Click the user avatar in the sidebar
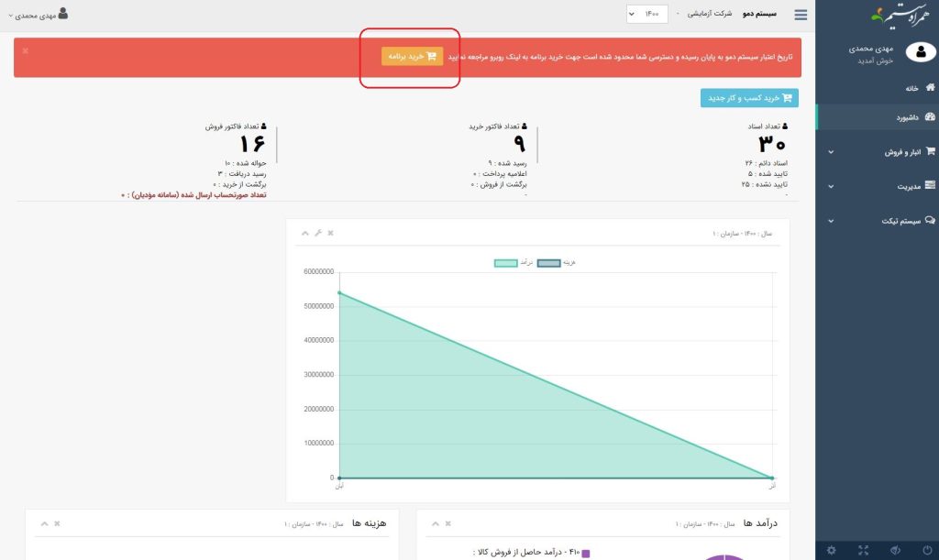 [x=919, y=52]
